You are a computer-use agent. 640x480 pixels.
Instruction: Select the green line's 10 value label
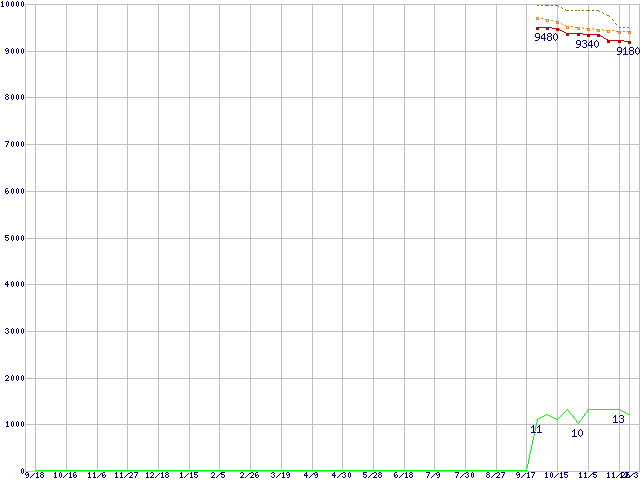[577, 433]
